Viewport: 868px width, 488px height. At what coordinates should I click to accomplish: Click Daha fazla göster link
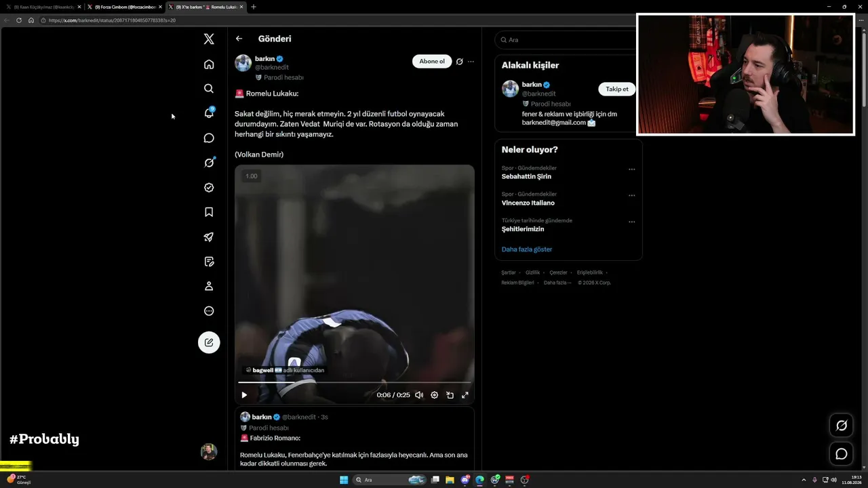[527, 249]
